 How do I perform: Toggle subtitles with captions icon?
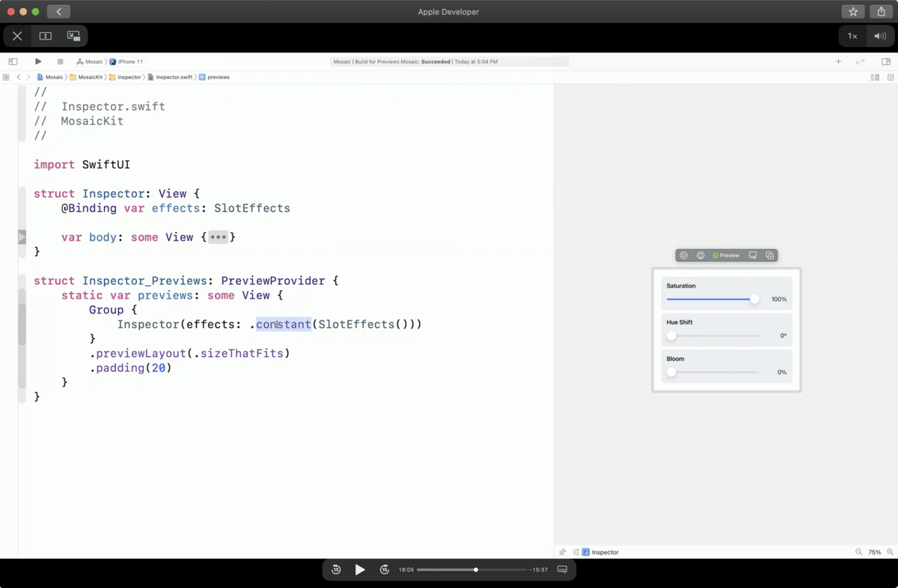[x=563, y=570]
